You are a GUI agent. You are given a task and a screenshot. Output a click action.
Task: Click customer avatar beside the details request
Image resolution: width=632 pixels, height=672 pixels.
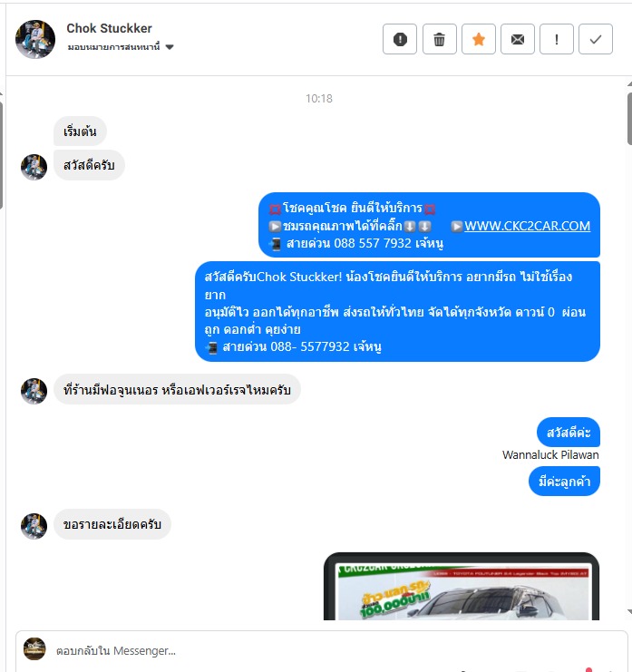coord(34,526)
